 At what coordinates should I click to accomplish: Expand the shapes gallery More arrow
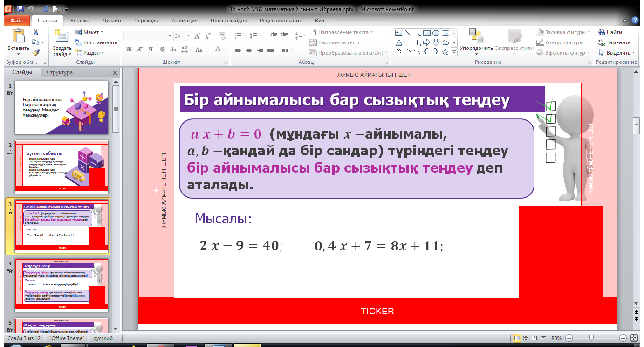(x=454, y=53)
